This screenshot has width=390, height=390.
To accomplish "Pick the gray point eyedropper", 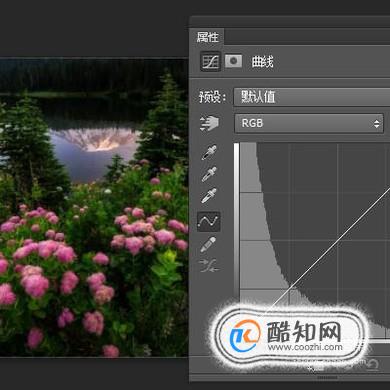I will click(209, 174).
